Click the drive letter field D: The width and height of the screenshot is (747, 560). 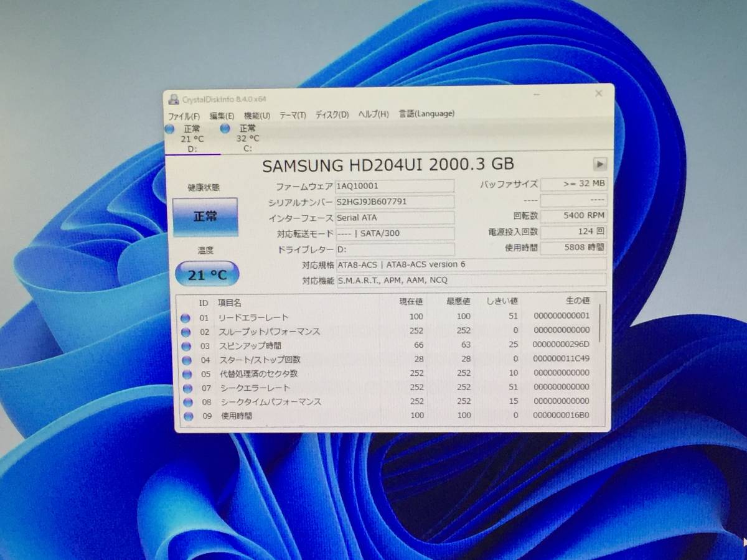395,250
